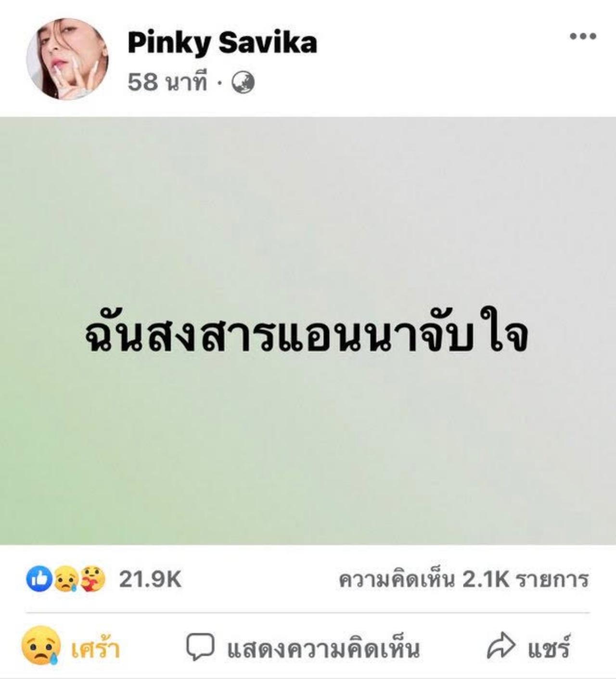This screenshot has width=616, height=679.
Task: Click the 58 นาที timestamp
Action: coord(167,82)
